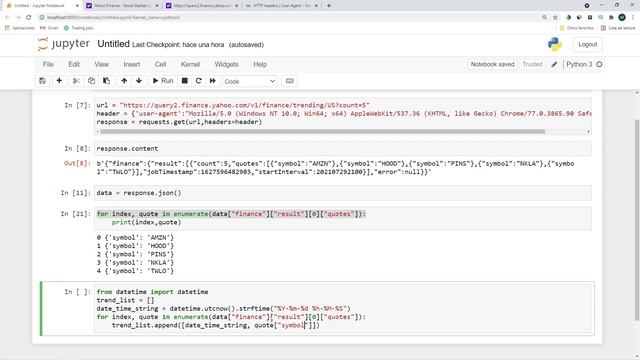640x360 pixels.
Task: Open the File menu
Action: click(48, 64)
